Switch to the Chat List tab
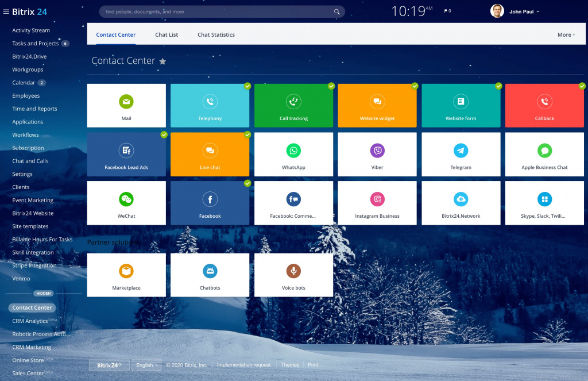This screenshot has height=381, width=588. (167, 34)
